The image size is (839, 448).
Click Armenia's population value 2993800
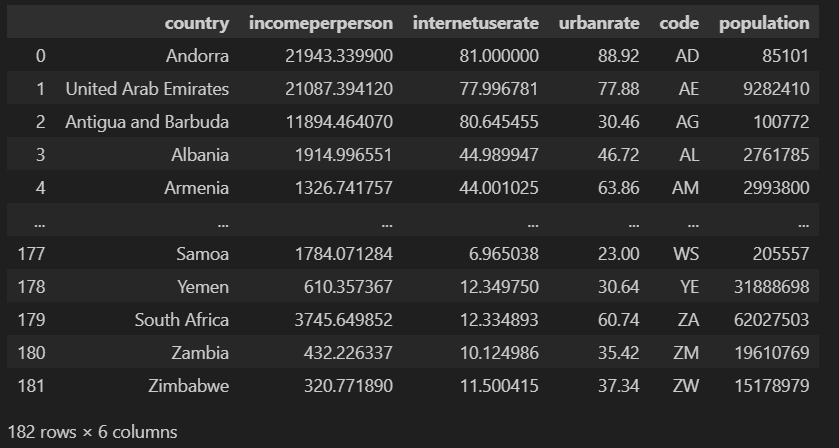tap(776, 188)
